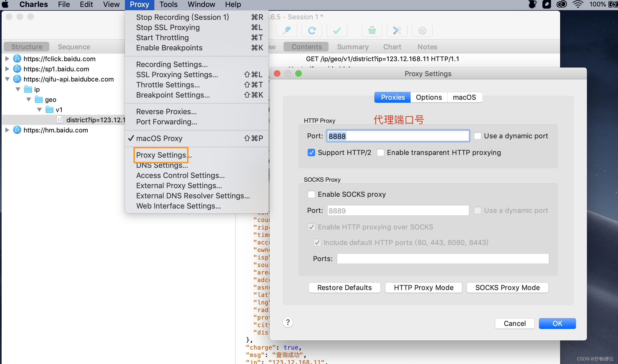618x364 pixels.
Task: Select Stop Recording (Session 1) menu item
Action: coord(197,17)
